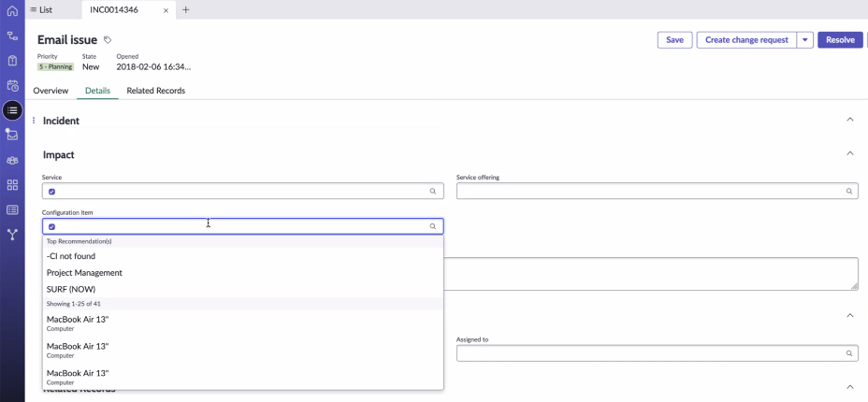The image size is (868, 402).
Task: Click the text area resize handle corner
Action: click(x=855, y=286)
